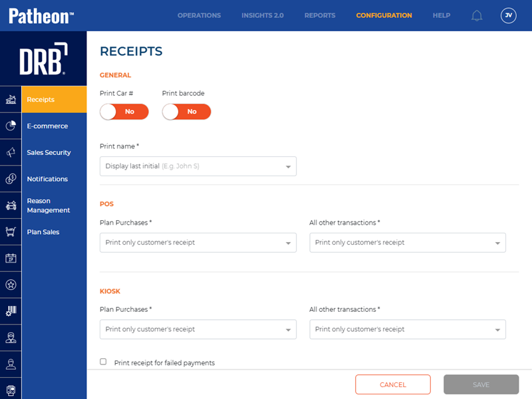Click the barcode gear sidebar icon
532x399 pixels.
tap(11, 311)
